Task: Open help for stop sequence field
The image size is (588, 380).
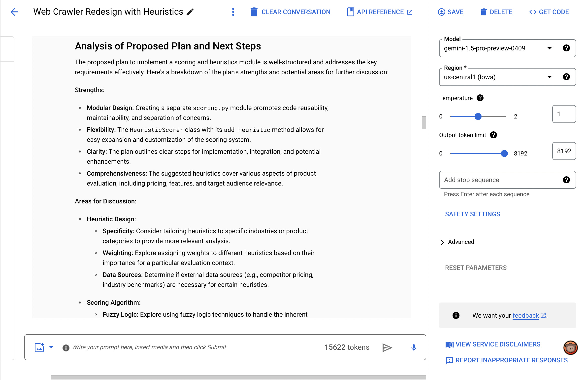Action: (x=566, y=180)
